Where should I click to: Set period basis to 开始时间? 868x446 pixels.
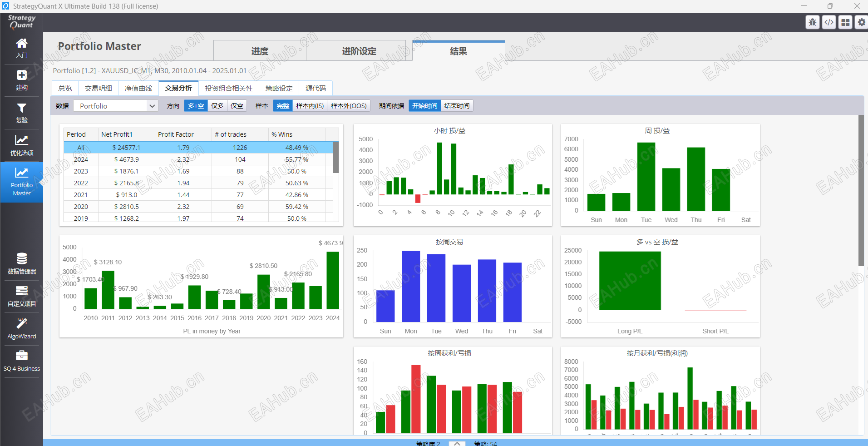pyautogui.click(x=425, y=106)
